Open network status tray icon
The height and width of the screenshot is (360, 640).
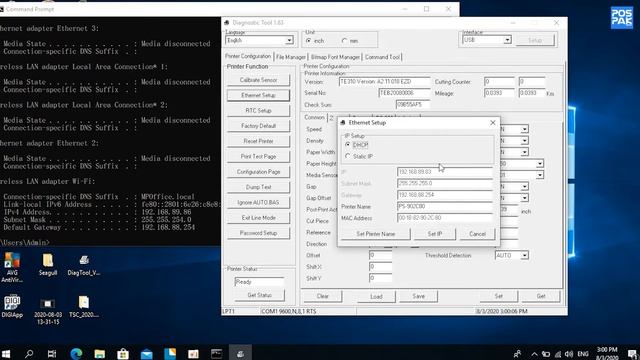(x=558, y=354)
